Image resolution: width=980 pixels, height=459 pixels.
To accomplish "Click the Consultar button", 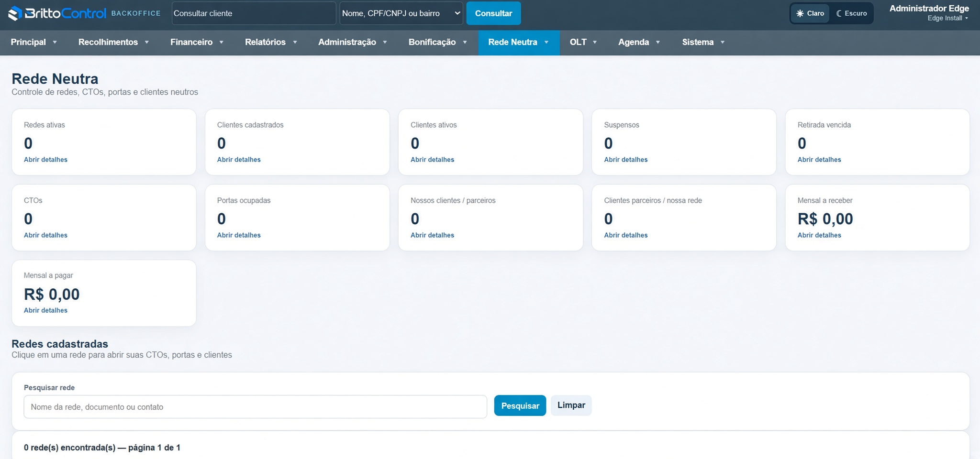I will (x=493, y=13).
